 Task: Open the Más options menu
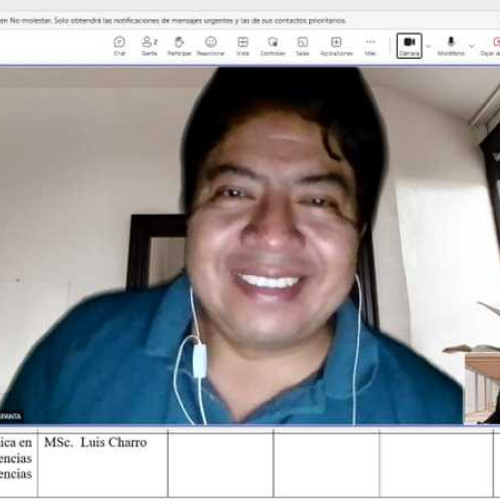pyautogui.click(x=370, y=46)
